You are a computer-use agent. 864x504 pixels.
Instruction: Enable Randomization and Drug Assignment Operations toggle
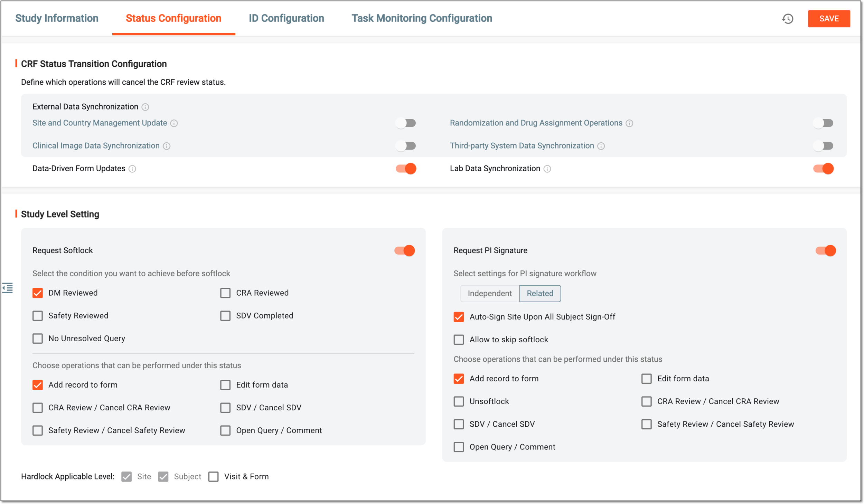pyautogui.click(x=823, y=123)
